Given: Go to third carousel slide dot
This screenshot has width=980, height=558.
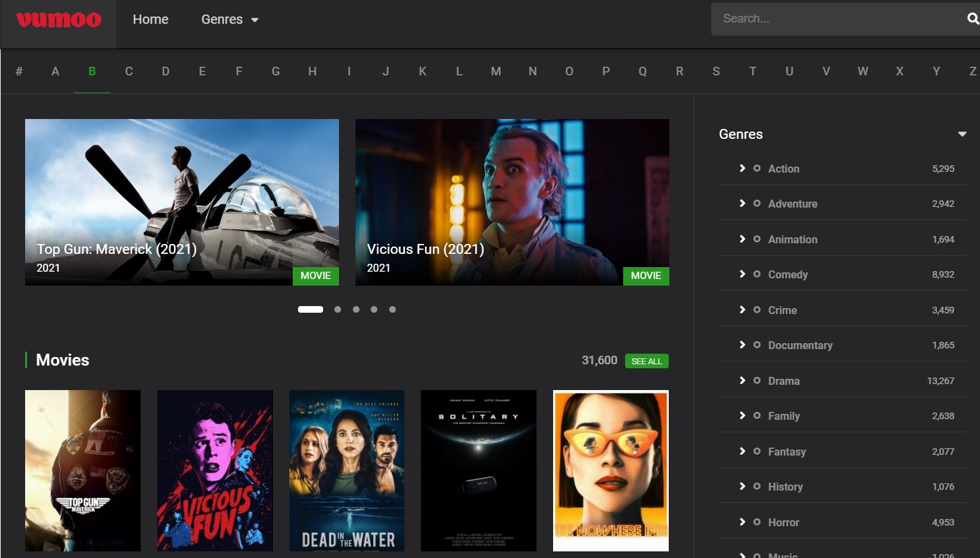Looking at the screenshot, I should tap(356, 309).
